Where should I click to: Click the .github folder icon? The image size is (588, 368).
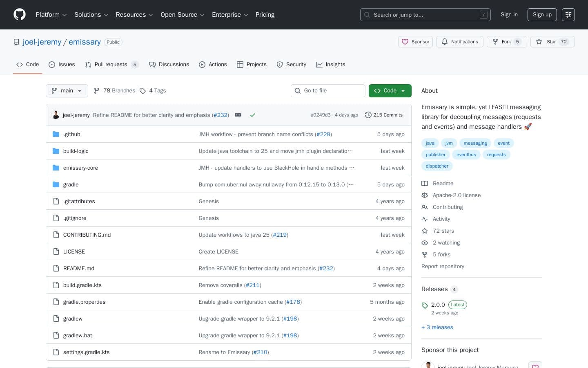(56, 134)
